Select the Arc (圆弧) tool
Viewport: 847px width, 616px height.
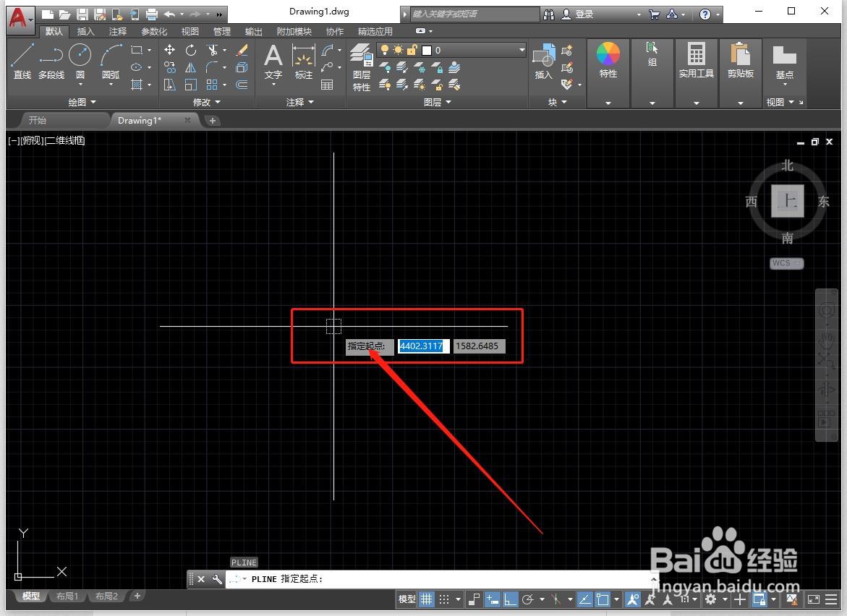tap(111, 61)
